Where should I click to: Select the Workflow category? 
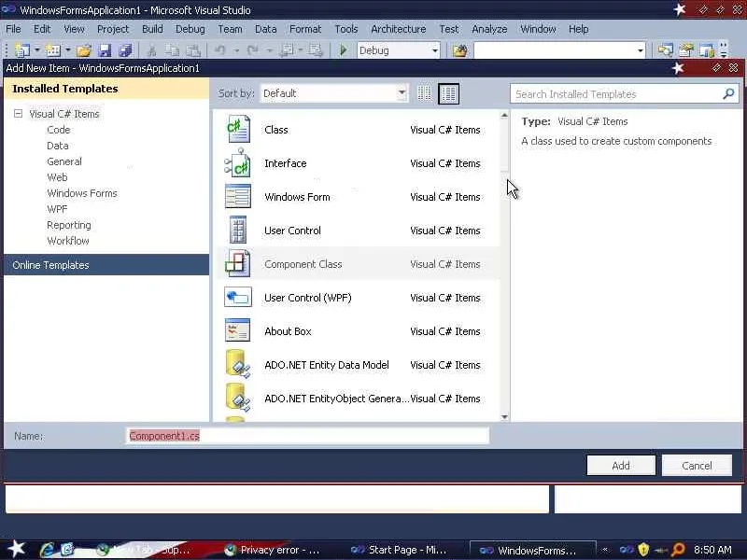[68, 241]
